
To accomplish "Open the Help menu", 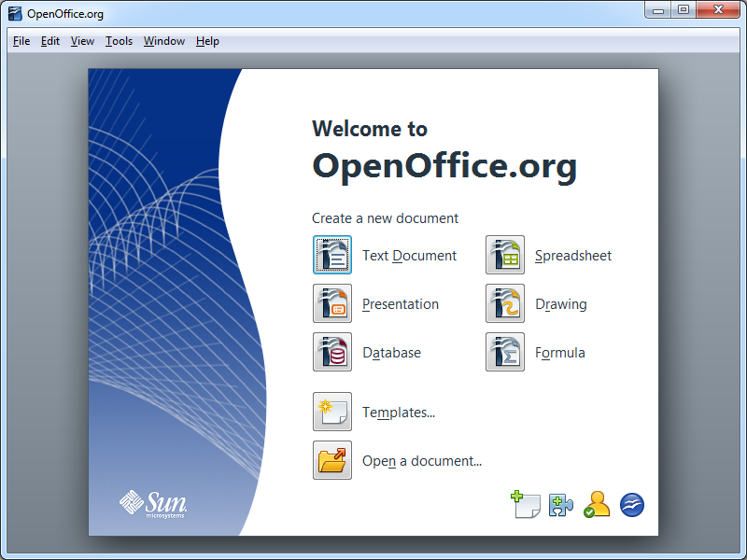I will pos(207,41).
